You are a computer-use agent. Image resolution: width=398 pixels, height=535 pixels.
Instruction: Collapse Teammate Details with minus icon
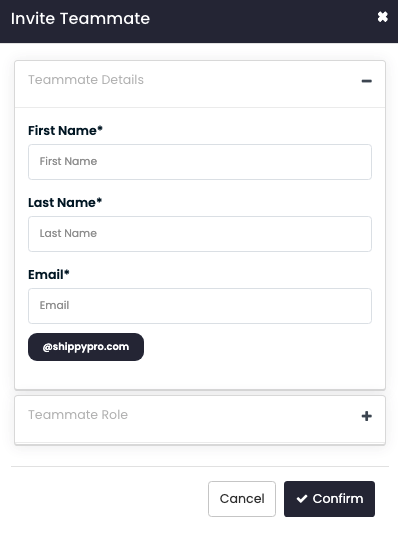point(367,81)
